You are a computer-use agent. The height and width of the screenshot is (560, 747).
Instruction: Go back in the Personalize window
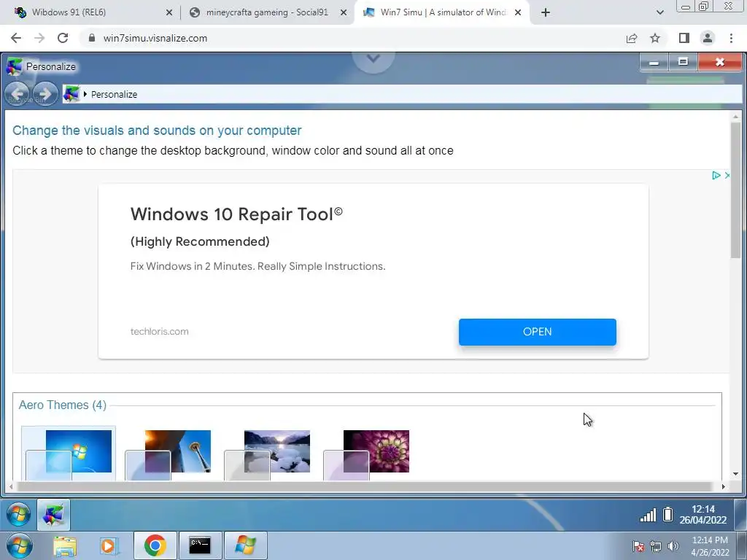pyautogui.click(x=18, y=94)
